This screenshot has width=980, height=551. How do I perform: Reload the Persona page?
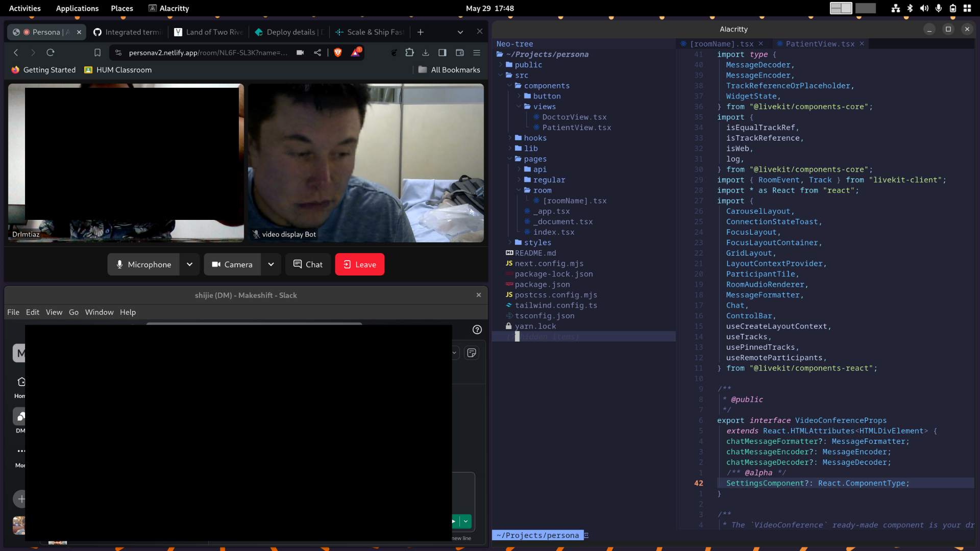[x=50, y=53]
